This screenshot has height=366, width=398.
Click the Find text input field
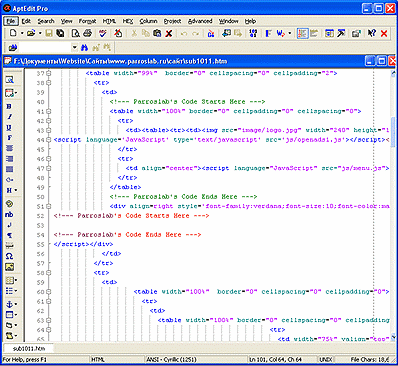point(45,48)
